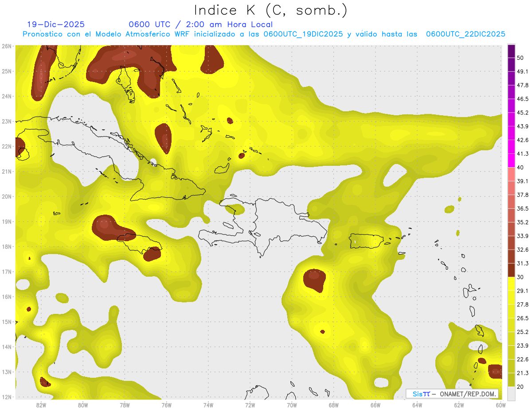The width and height of the screenshot is (532, 411).
Task: Click the 12N latitude label
Action: pos(6,397)
